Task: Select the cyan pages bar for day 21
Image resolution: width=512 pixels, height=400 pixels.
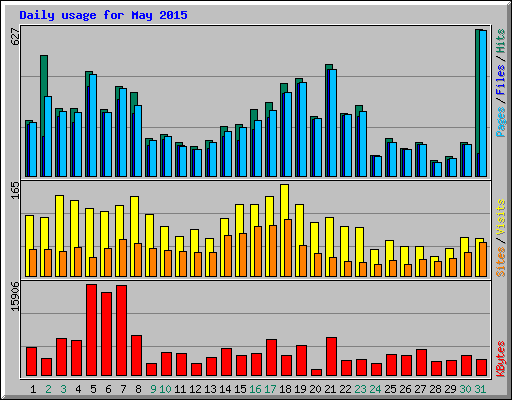Action: click(x=333, y=123)
